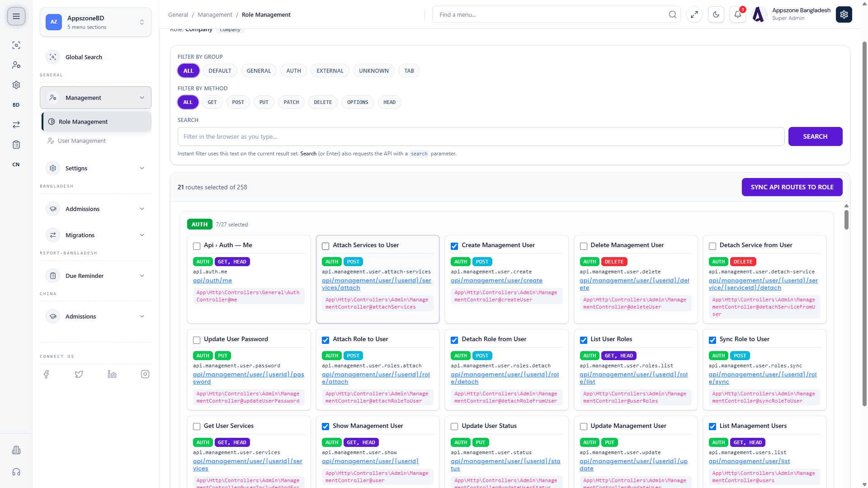Select the BD section in the left rail

pyautogui.click(x=16, y=105)
